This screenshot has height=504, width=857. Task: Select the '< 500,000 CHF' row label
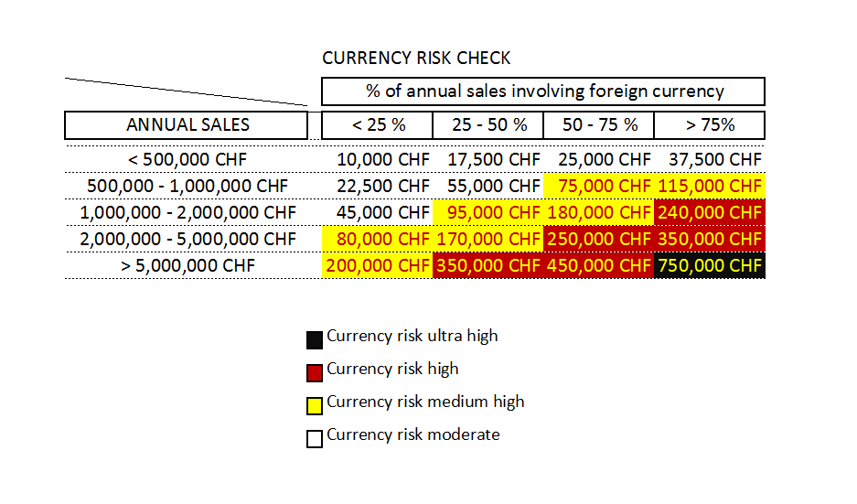(x=187, y=160)
